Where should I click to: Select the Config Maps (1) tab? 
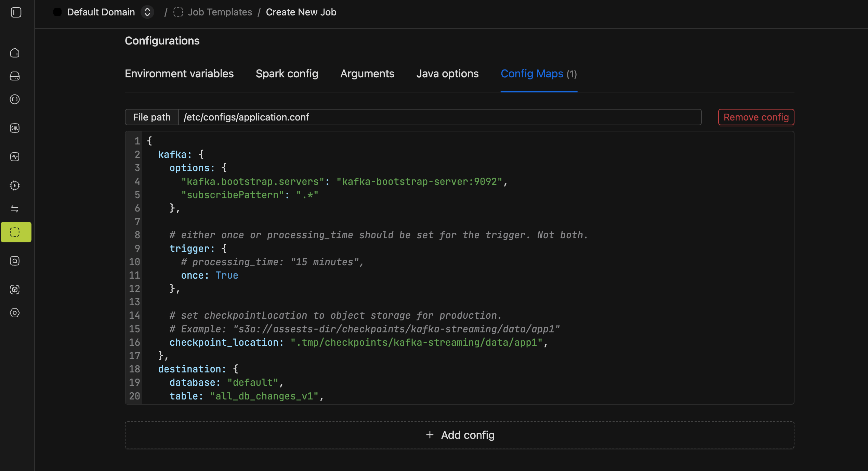click(x=539, y=74)
